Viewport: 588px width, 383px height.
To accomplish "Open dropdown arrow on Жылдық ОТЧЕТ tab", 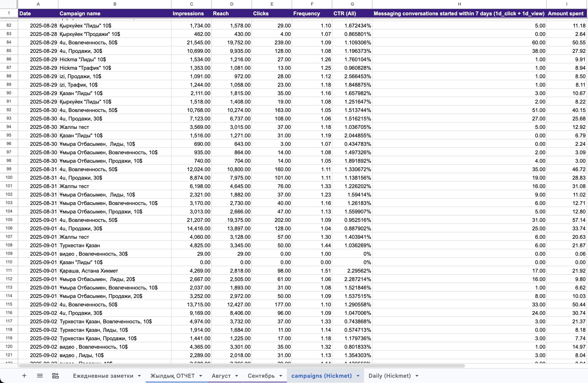I will click(201, 376).
